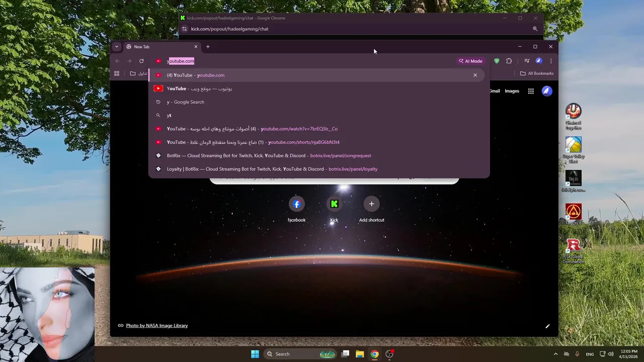Switch the ENG input language indicator
Viewport: 644px width, 362px height.
[x=590, y=354]
